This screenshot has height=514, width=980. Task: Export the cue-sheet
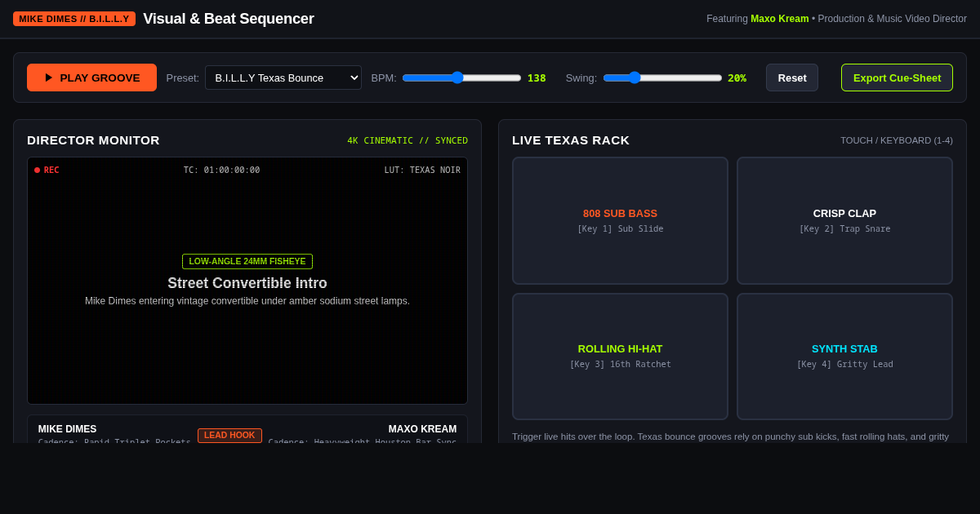coord(897,78)
